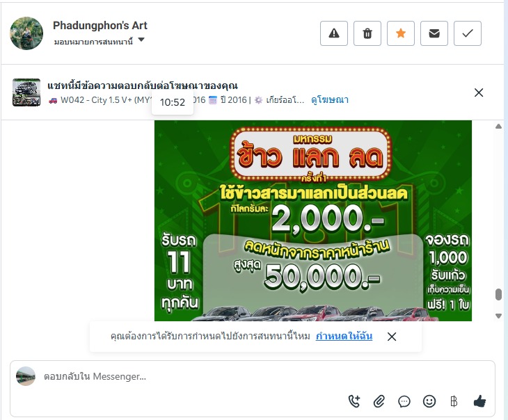The height and width of the screenshot is (420, 508).
Task: Mark conversation as spam with warning icon
Action: (334, 33)
